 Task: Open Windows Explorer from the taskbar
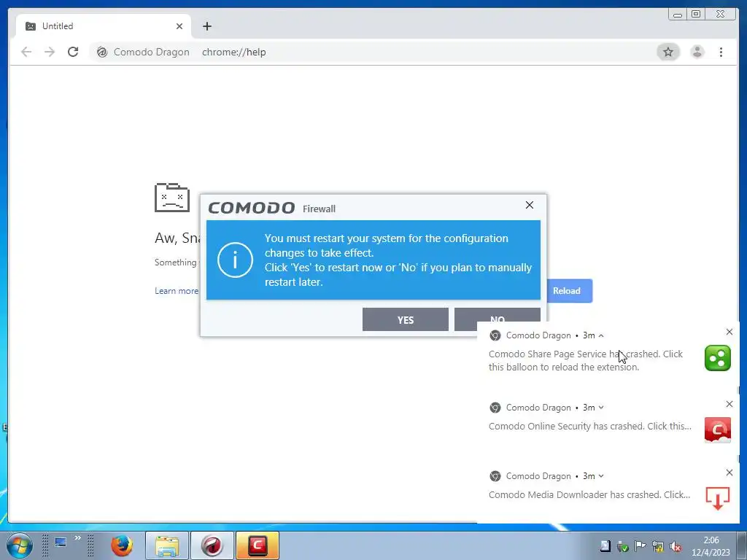167,545
